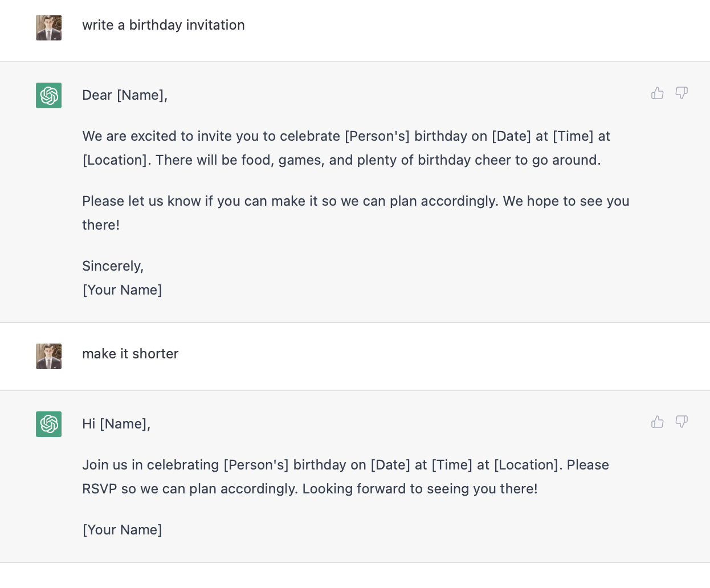The image size is (710, 588).
Task: Click the "make it shorter" prompt message
Action: tap(130, 354)
